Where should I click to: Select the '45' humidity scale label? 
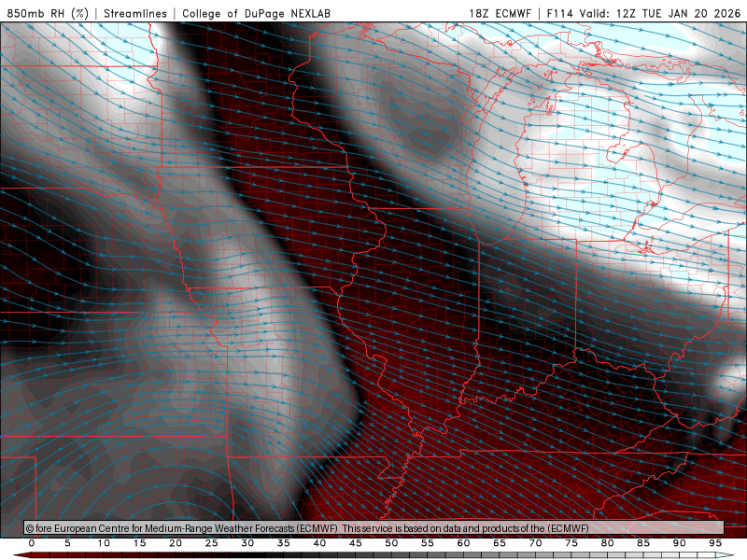[356, 543]
